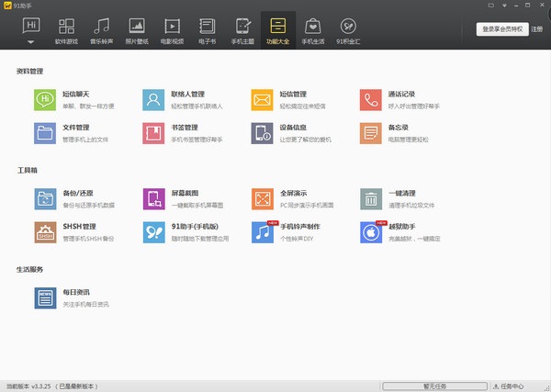Image resolution: width=551 pixels, height=392 pixels.
Task: Launch 全屏演示 fullscreen demo
Action: (263, 198)
